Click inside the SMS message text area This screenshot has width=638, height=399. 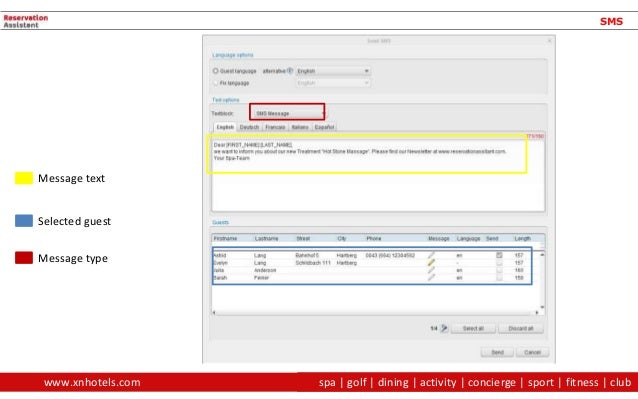[x=378, y=176]
